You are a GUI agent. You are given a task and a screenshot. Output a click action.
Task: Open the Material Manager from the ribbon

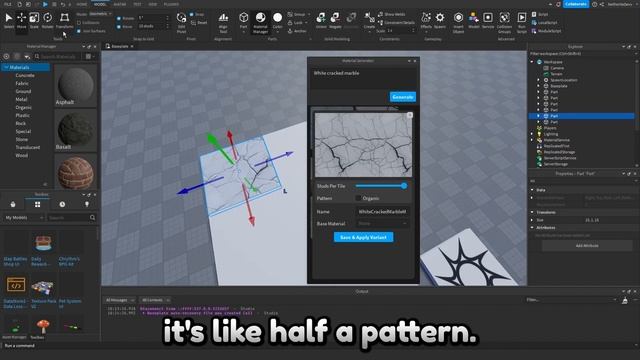(260, 22)
